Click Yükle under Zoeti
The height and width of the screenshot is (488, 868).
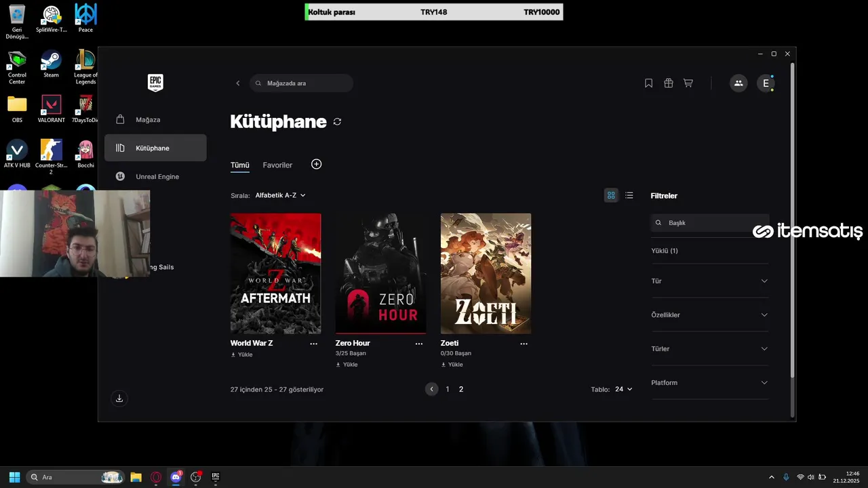coord(452,365)
